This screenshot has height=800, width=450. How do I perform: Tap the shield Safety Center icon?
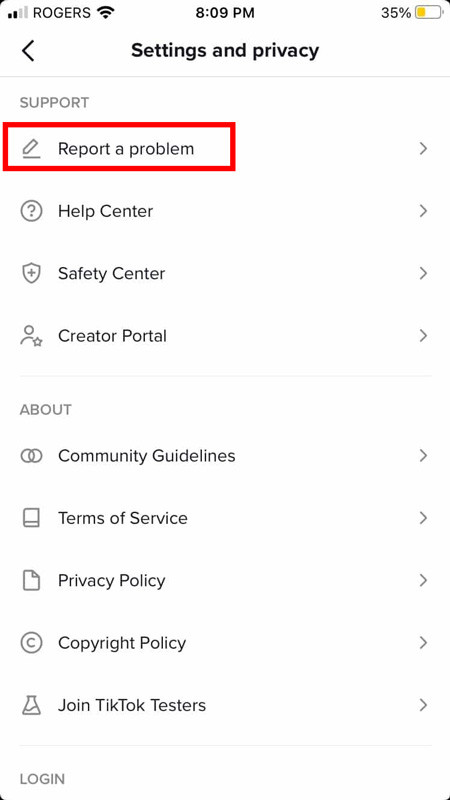point(31,273)
